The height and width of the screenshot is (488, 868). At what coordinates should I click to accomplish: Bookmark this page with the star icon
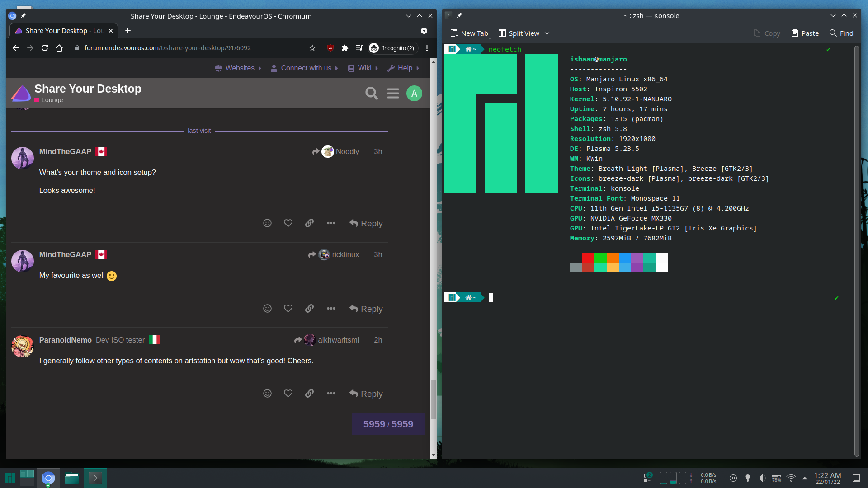click(x=312, y=48)
